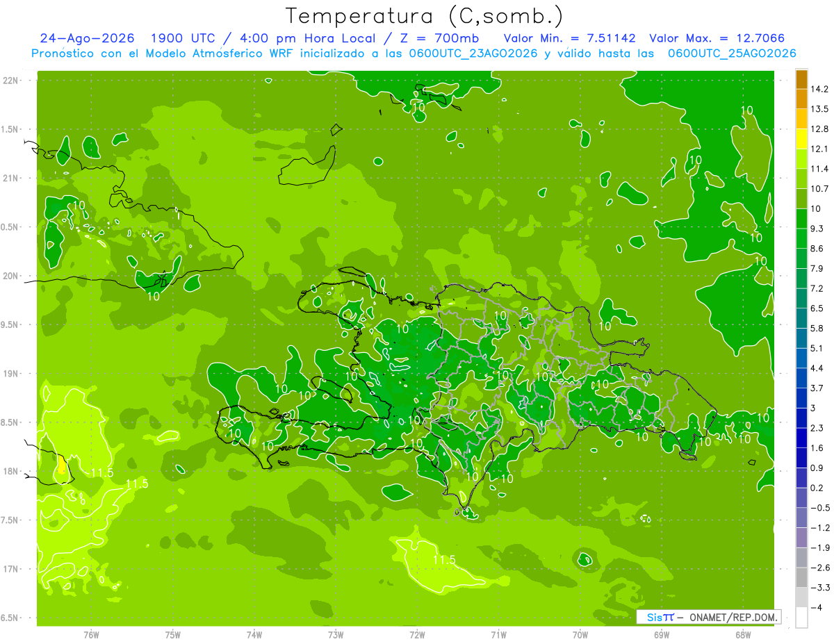Click the '20N' latitude axis label
This screenshot has width=834, height=644.
[x=10, y=276]
